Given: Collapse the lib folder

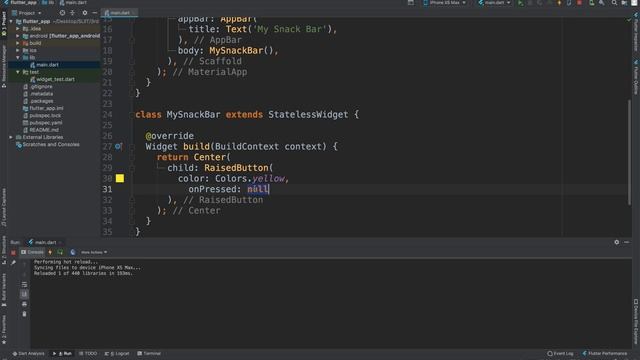Looking at the screenshot, I should pyautogui.click(x=18, y=58).
